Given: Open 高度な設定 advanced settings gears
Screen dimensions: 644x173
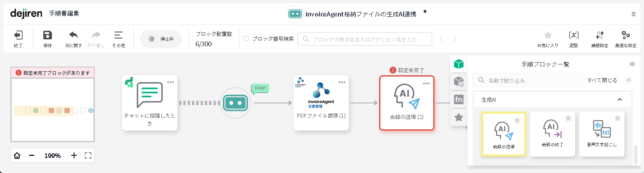Looking at the screenshot, I should click(x=625, y=35).
